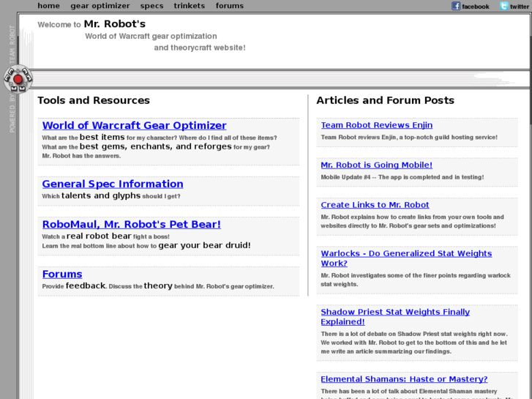Go to specs in top navigation

[151, 6]
